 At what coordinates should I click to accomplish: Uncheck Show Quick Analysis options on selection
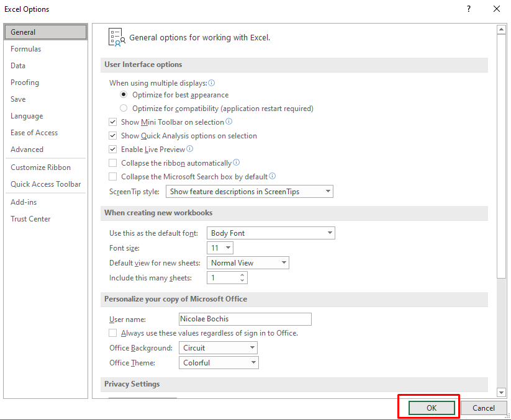113,135
